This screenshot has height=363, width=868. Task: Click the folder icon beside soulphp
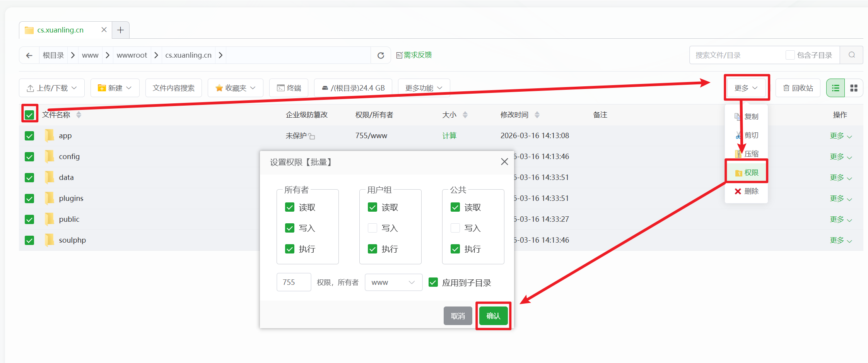[49, 240]
